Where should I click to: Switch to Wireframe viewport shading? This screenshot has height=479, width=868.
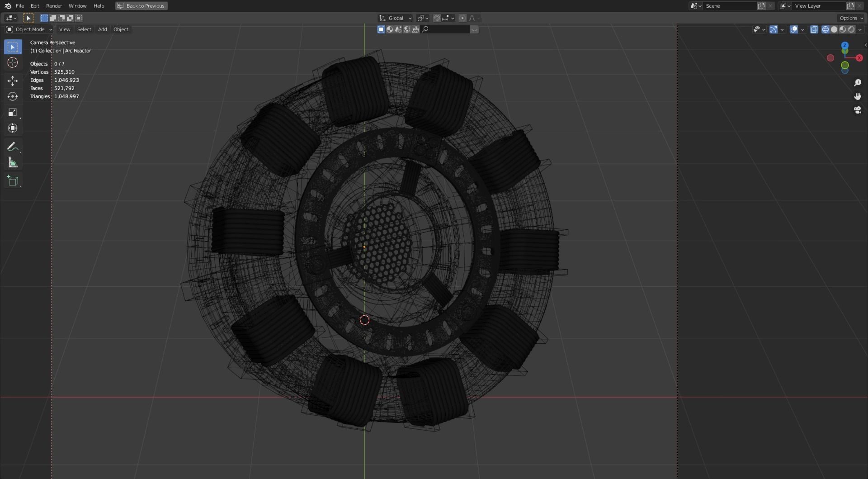(826, 29)
